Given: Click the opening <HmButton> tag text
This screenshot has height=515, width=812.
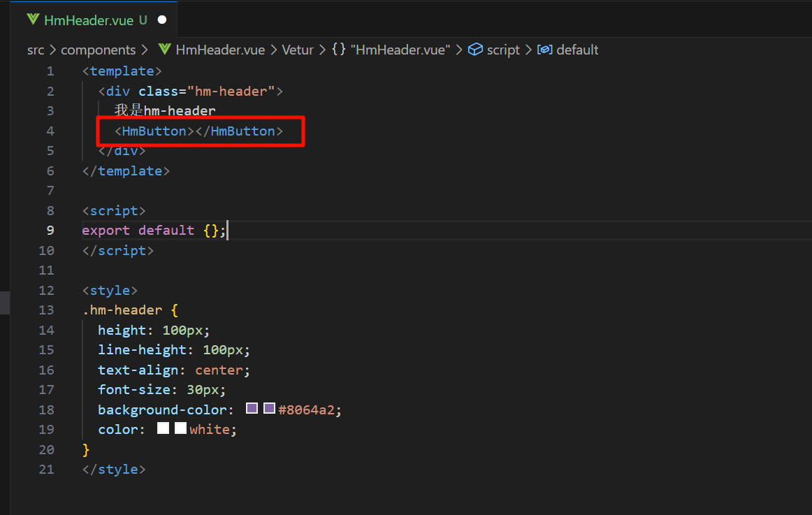Looking at the screenshot, I should click(154, 131).
